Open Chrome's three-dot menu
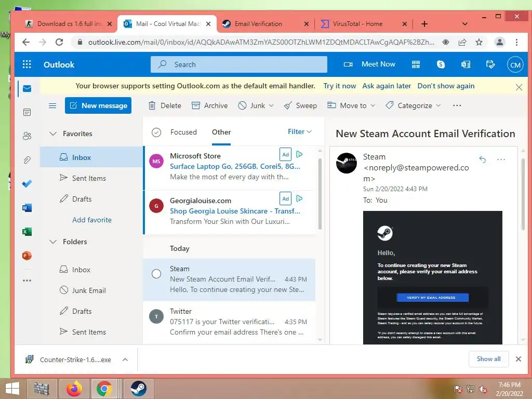 click(x=516, y=42)
